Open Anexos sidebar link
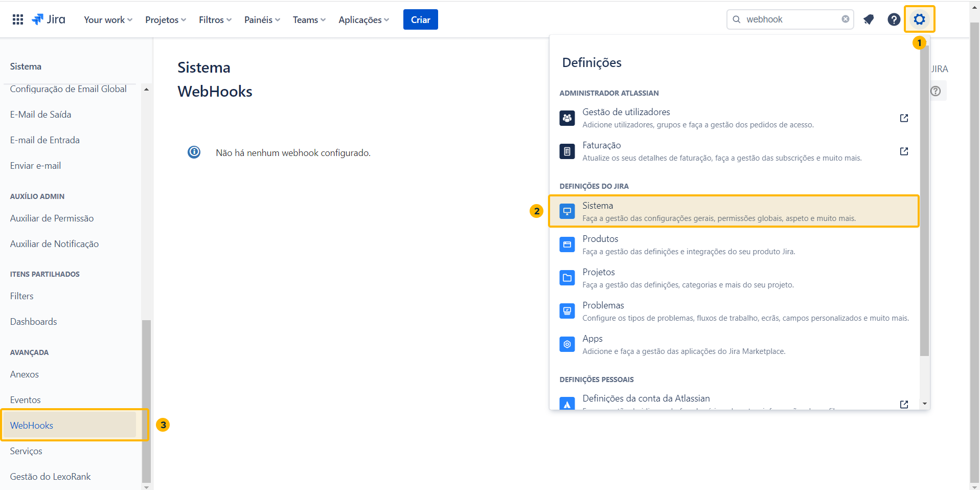 click(25, 374)
